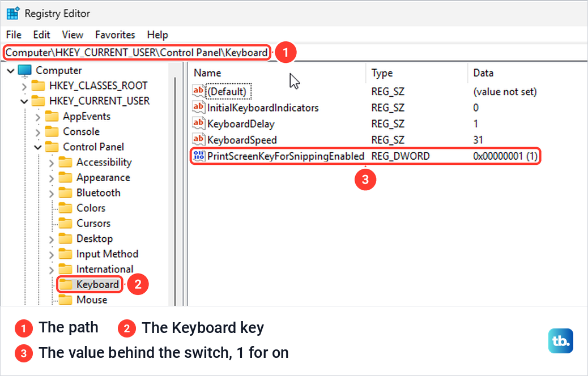Viewport: 588px width, 376px height.
Task: Expand the AppEvents key
Action: [x=38, y=117]
